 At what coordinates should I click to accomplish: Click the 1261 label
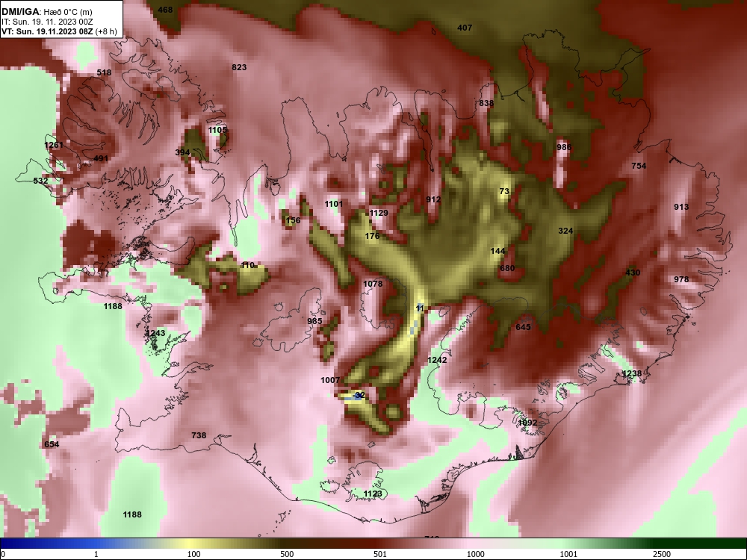[54, 145]
